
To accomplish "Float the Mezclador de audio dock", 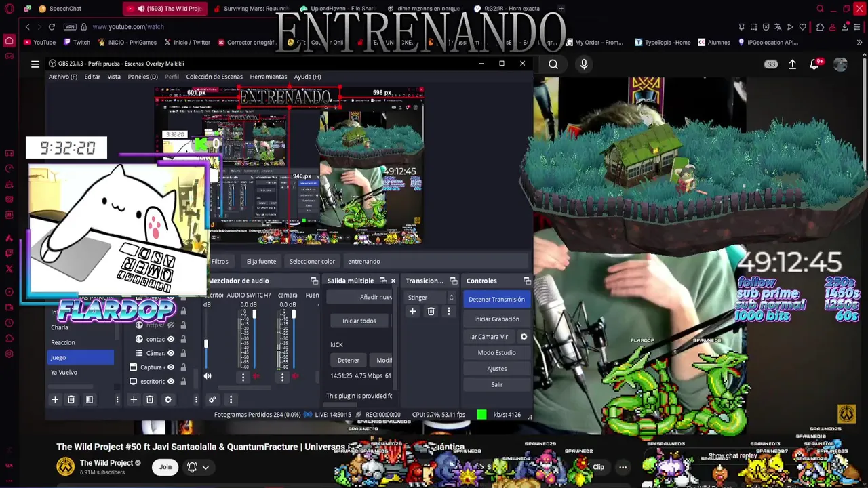I will click(314, 281).
